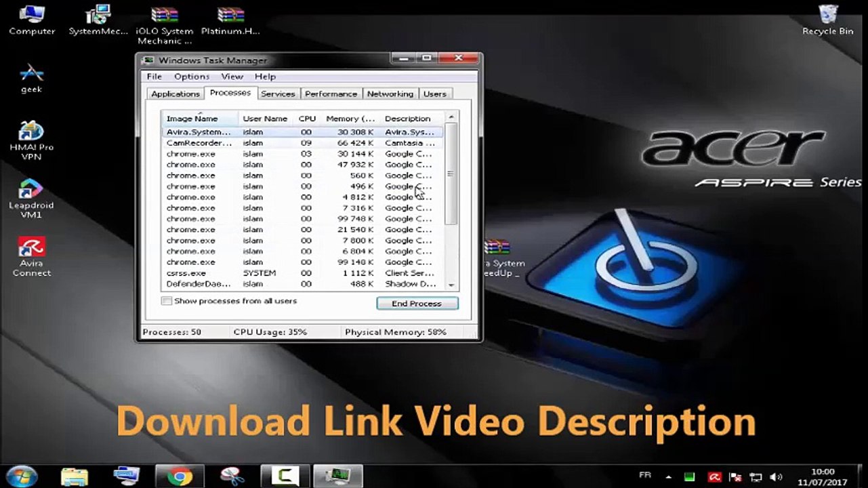Select the CamRecorder... process row
868x488 pixels.
[x=303, y=143]
